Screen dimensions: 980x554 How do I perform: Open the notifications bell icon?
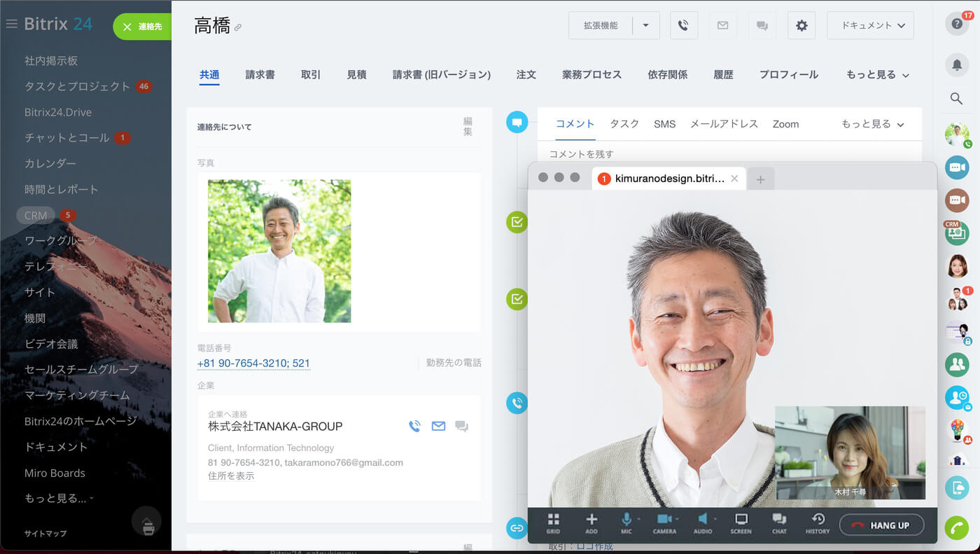pyautogui.click(x=956, y=65)
